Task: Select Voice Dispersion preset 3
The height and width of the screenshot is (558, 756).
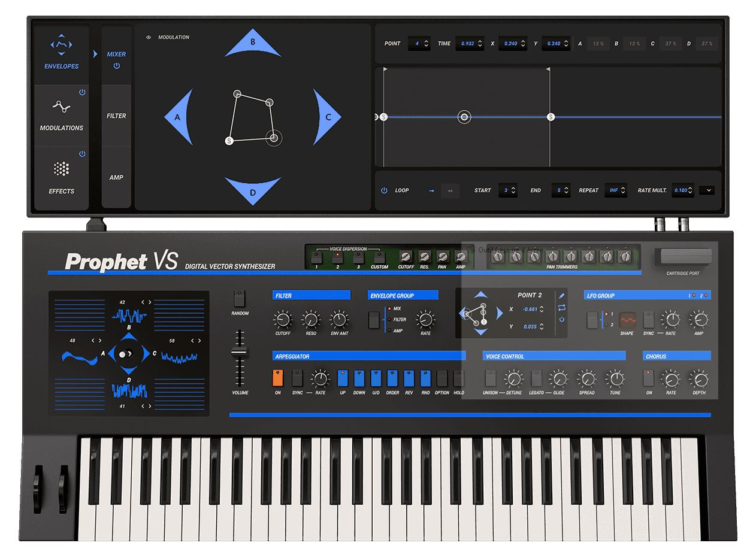Action: click(x=359, y=257)
